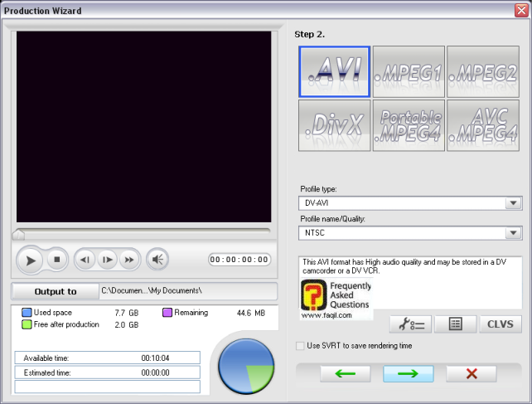
Task: Mute the preview audio
Action: click(157, 260)
